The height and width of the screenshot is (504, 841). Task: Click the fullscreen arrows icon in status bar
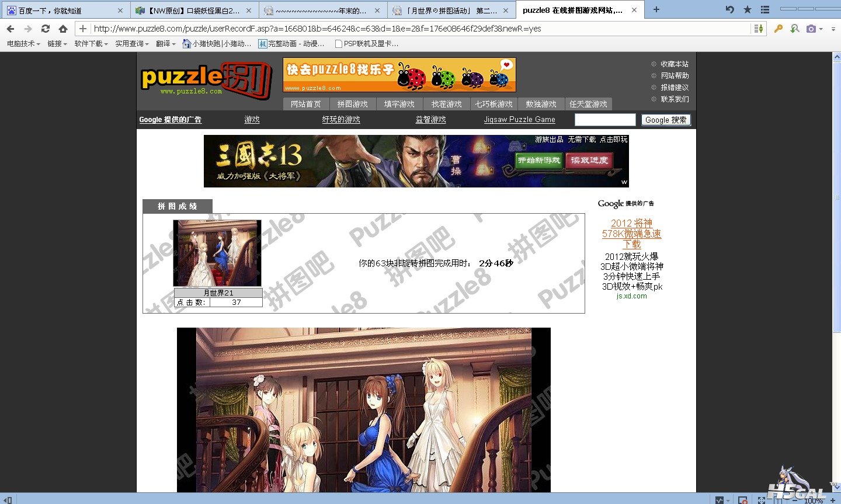pyautogui.click(x=762, y=500)
